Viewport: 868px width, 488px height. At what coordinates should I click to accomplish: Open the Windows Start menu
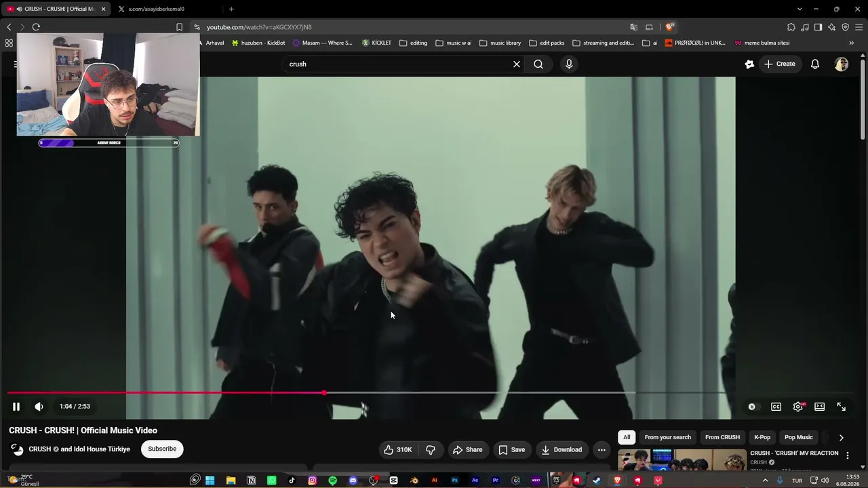(210, 481)
